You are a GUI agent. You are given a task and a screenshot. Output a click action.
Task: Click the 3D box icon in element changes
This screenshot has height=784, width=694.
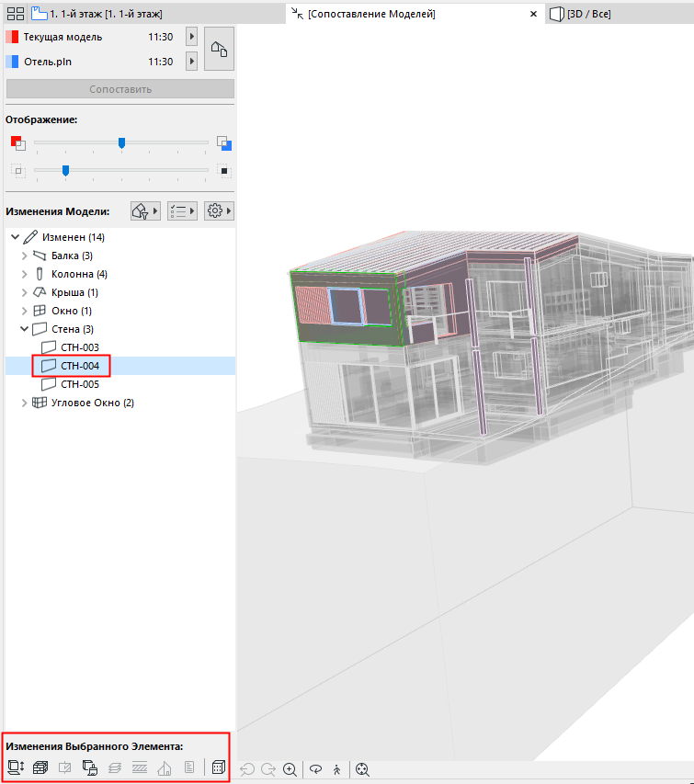coord(219,767)
